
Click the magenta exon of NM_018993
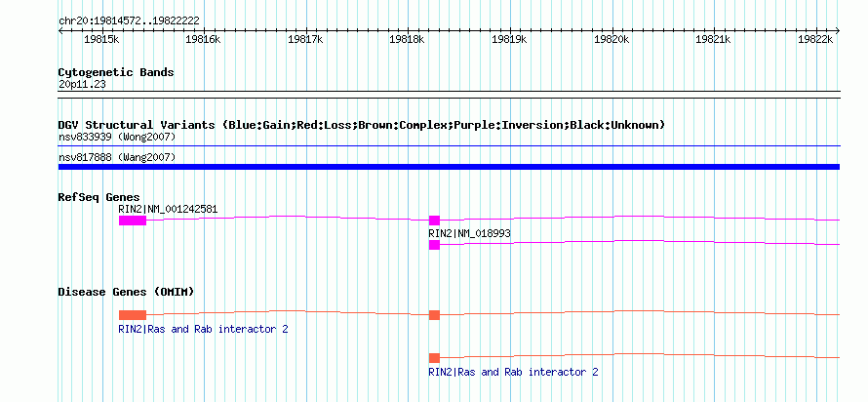click(434, 245)
